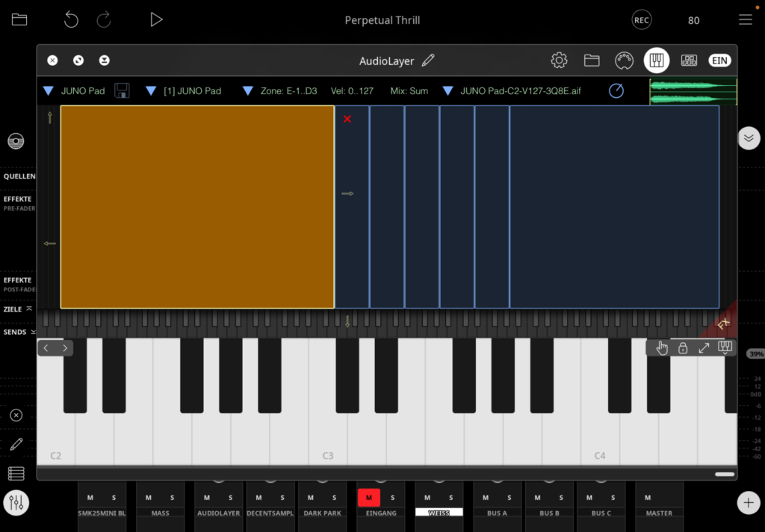Show the on-screen keyboard view icon
This screenshot has width=765, height=532.
coord(657,61)
